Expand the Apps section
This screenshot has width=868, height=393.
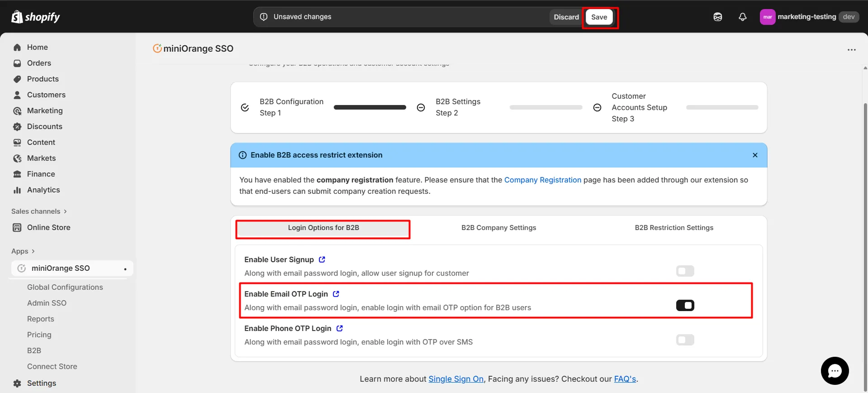pyautogui.click(x=23, y=251)
